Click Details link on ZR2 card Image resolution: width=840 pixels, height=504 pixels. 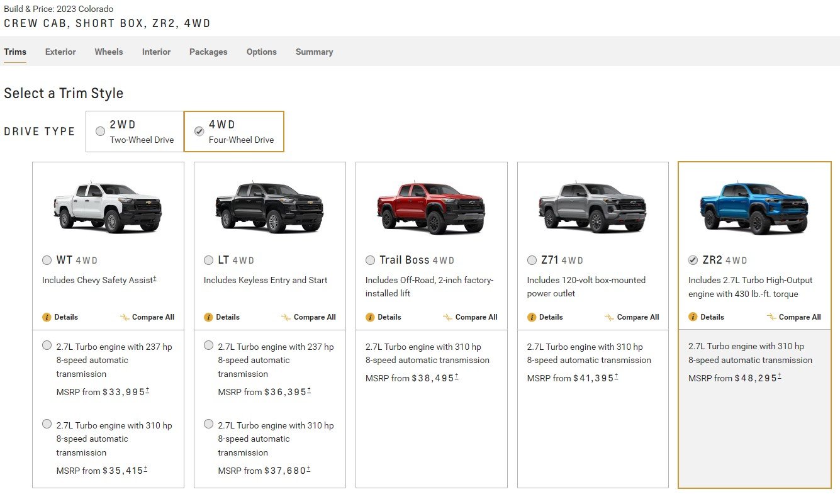tap(712, 317)
